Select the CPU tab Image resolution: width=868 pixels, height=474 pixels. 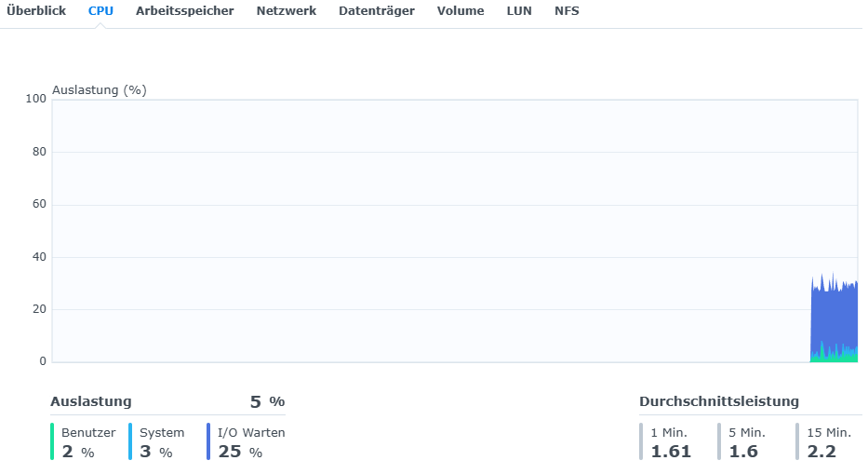(x=100, y=11)
